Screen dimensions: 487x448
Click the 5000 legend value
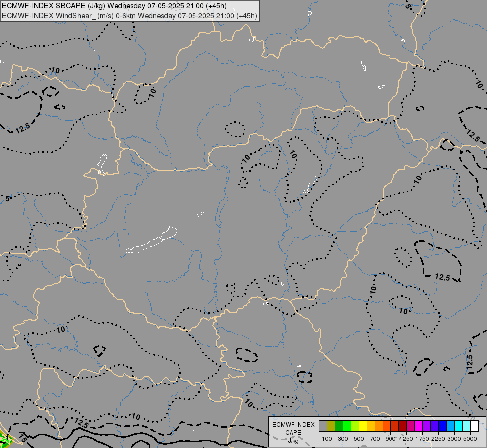[x=470, y=439]
